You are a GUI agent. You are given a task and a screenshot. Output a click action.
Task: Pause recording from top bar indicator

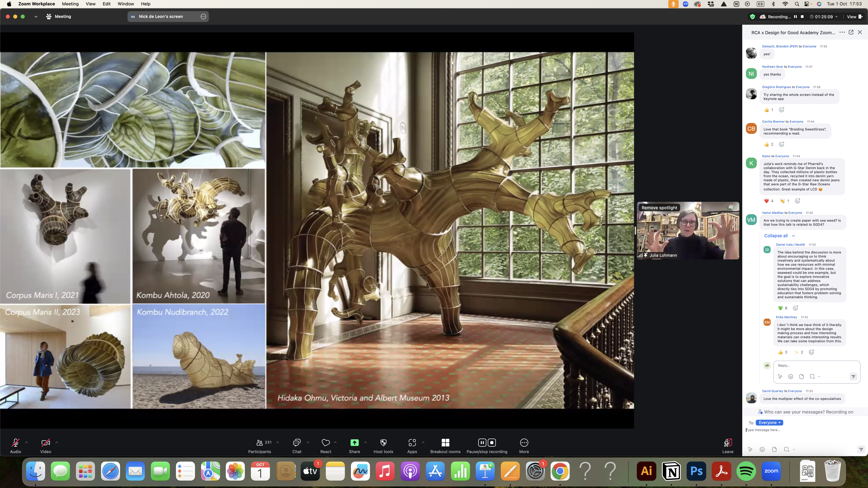pyautogui.click(x=795, y=17)
